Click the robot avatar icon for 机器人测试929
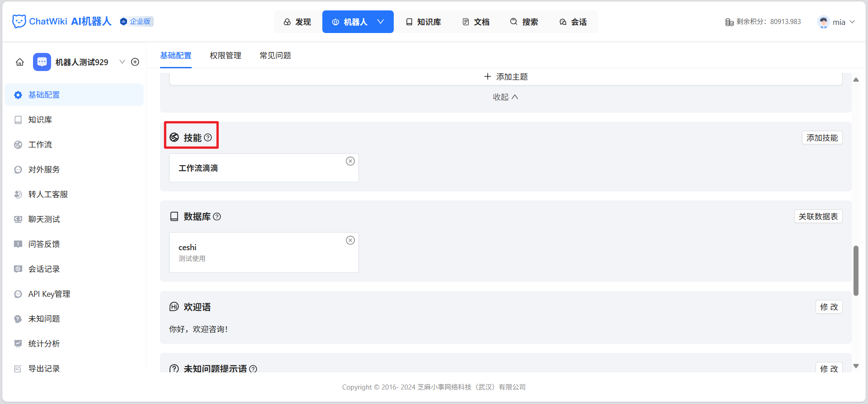 (x=42, y=62)
